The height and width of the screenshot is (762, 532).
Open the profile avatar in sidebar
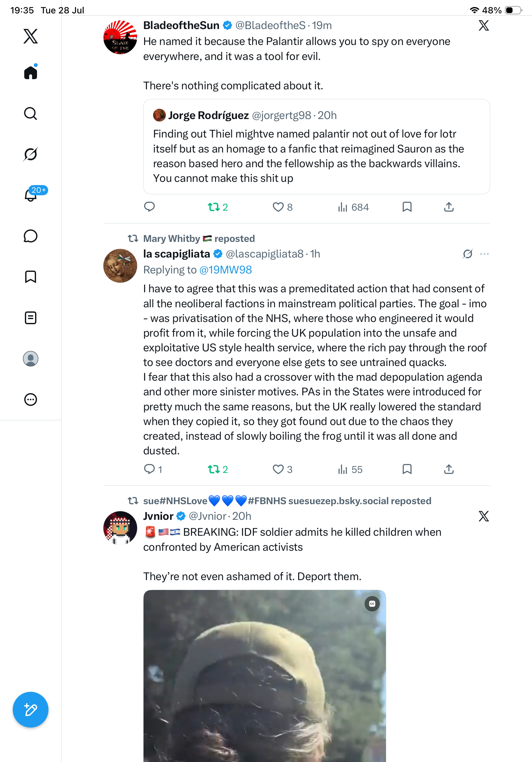(x=31, y=359)
